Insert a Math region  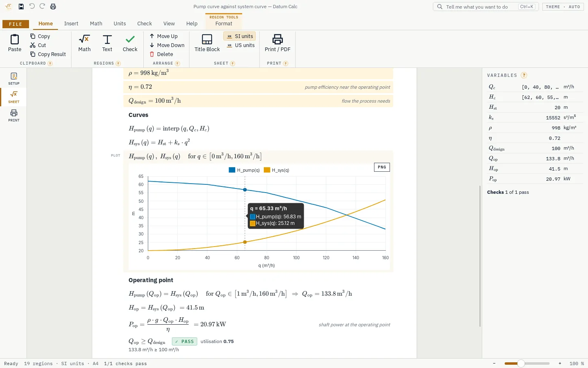coord(85,43)
